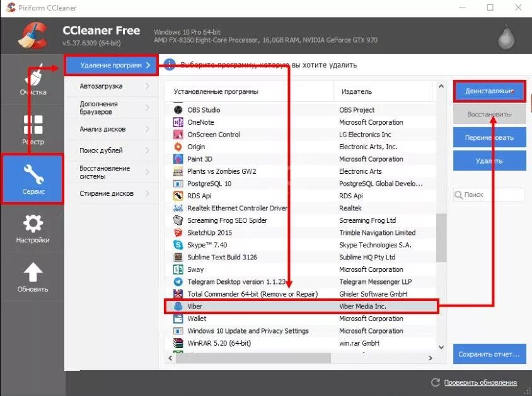
Task: Click the Переименовать button
Action: pos(490,137)
